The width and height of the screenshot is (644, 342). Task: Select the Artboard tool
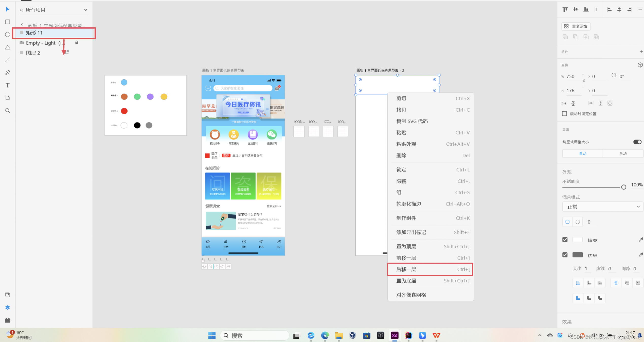[x=8, y=98]
